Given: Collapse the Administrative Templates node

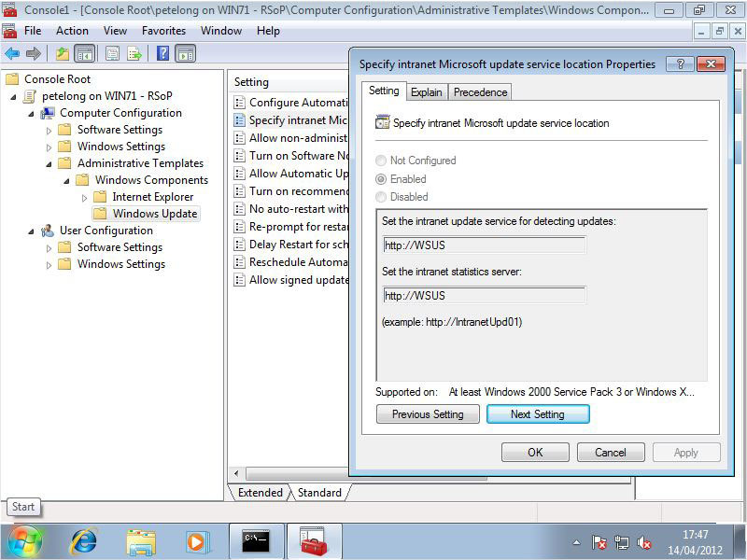Looking at the screenshot, I should [x=49, y=164].
